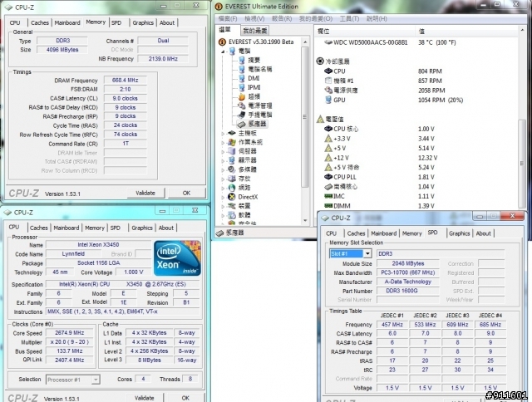Open the Slot #1 memory slot dropdown
Image resolution: width=532 pixels, height=402 pixels.
pos(367,253)
